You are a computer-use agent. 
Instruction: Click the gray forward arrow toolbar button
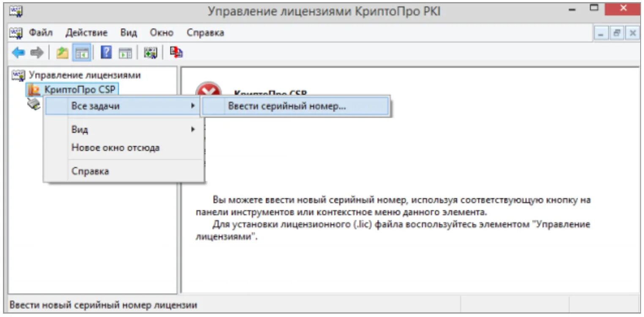37,52
